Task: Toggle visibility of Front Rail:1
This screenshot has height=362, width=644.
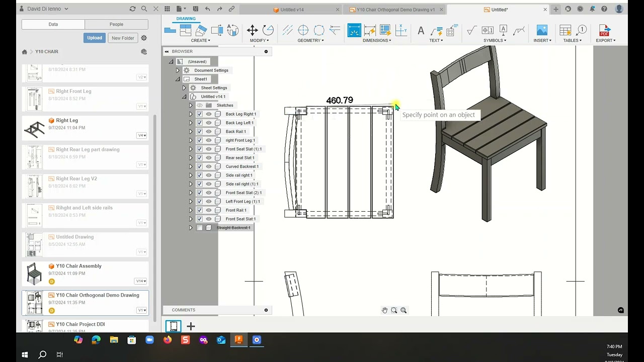Action: coord(209,210)
